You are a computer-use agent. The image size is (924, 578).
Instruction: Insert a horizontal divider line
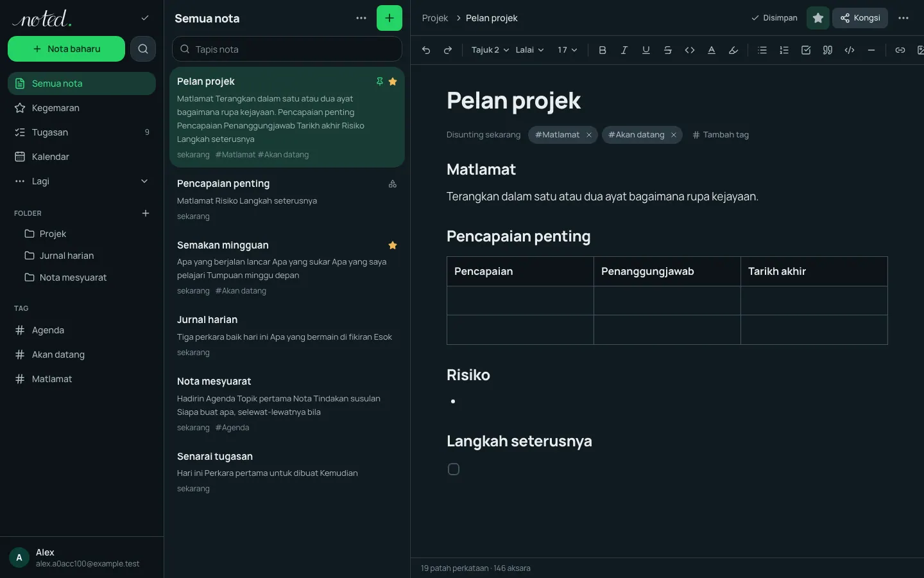click(871, 50)
